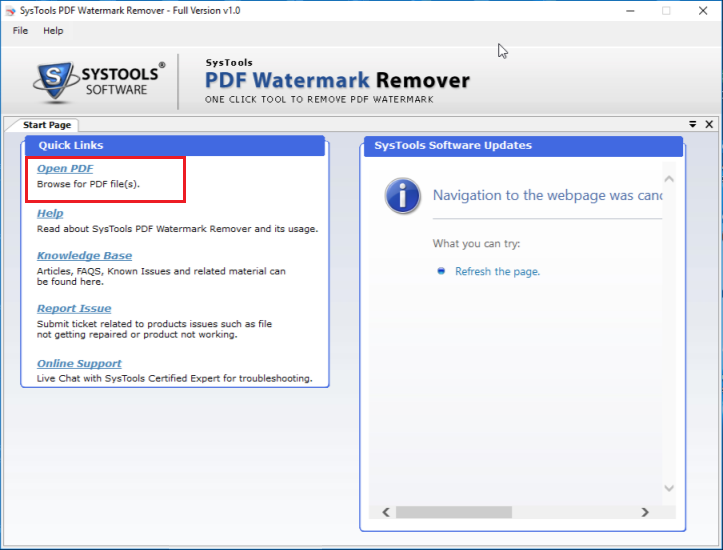This screenshot has height=550, width=723.
Task: Click the horizontal scroll-left arrow
Action: click(386, 512)
